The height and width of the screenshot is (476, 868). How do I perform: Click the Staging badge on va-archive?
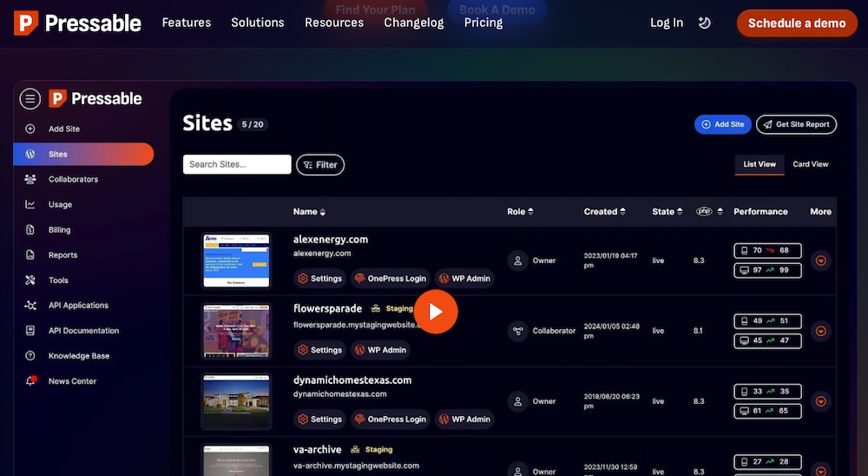coord(372,449)
